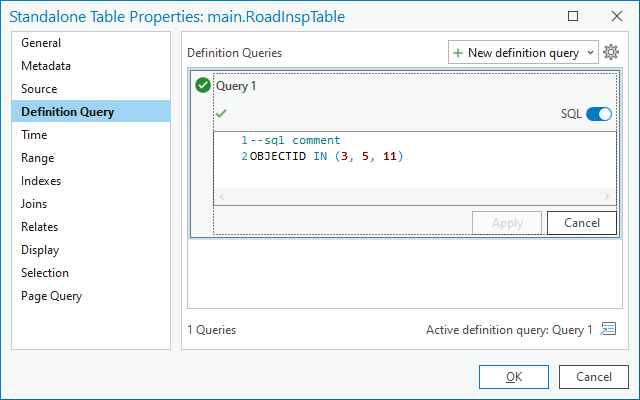Viewport: 640px width, 400px height.
Task: Click the green plus new query icon
Action: pos(459,53)
